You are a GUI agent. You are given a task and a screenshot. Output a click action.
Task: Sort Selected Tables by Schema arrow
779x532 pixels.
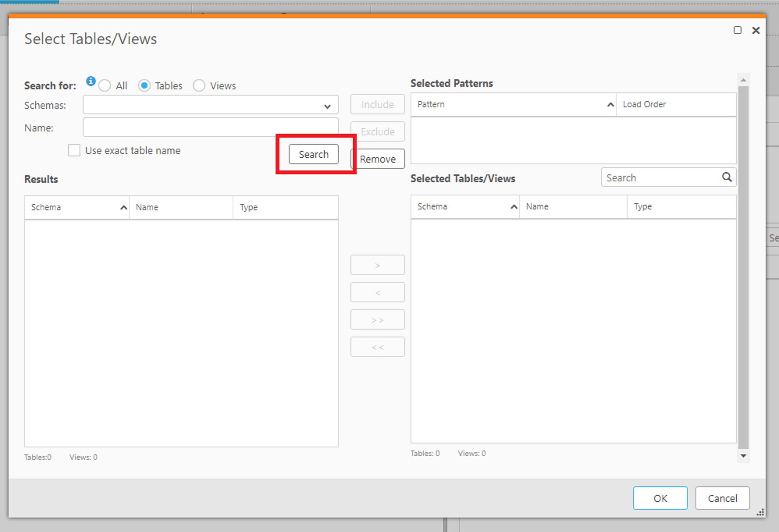click(x=514, y=207)
